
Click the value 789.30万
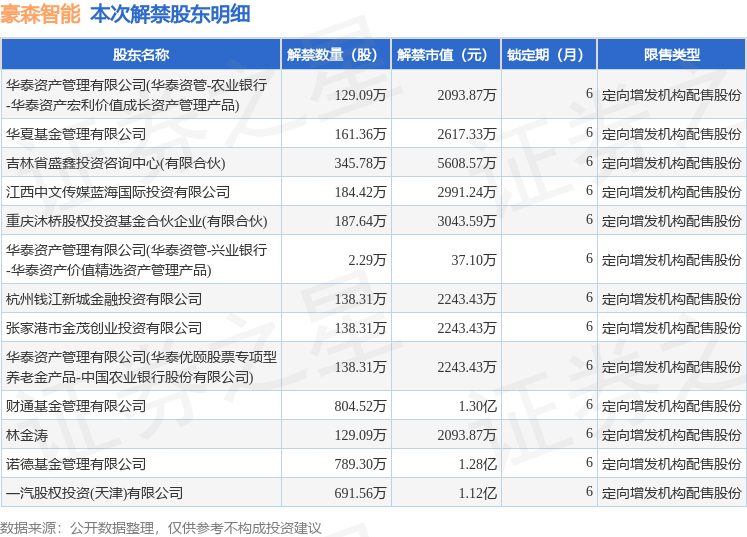point(360,464)
